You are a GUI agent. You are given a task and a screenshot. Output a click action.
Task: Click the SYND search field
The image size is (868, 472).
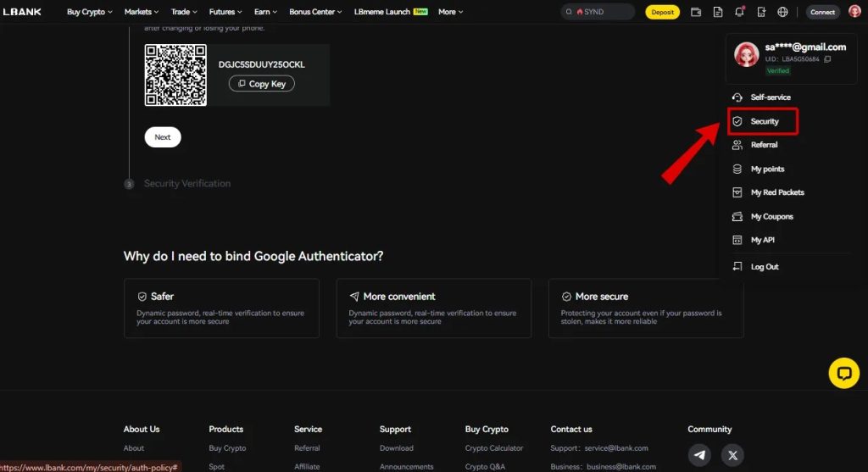coord(598,12)
